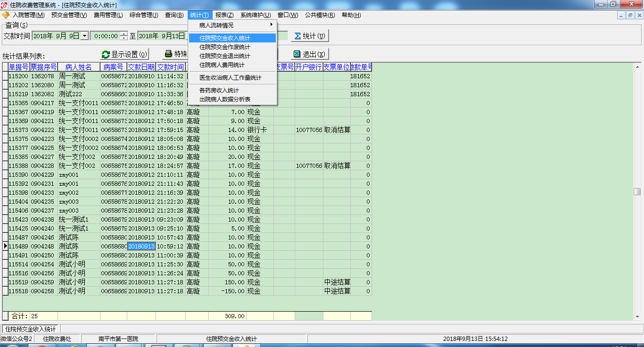Open the start date dropdown arrow
Image resolution: width=644 pixels, height=347 pixels.
(84, 36)
